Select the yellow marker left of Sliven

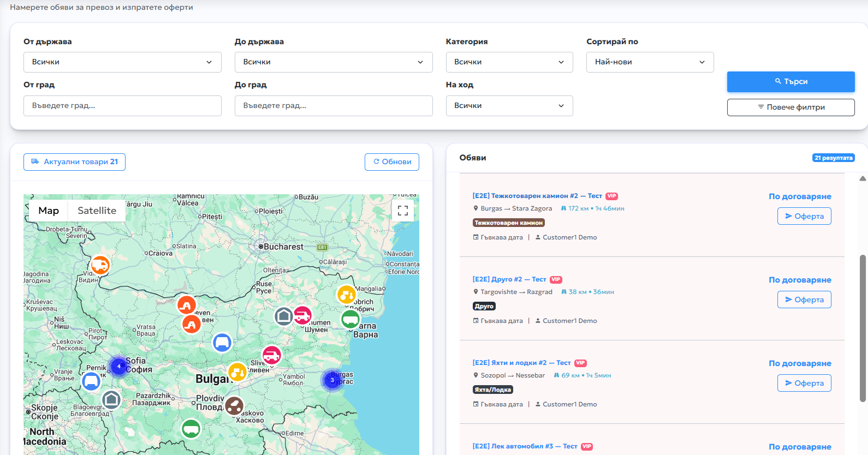(x=237, y=372)
